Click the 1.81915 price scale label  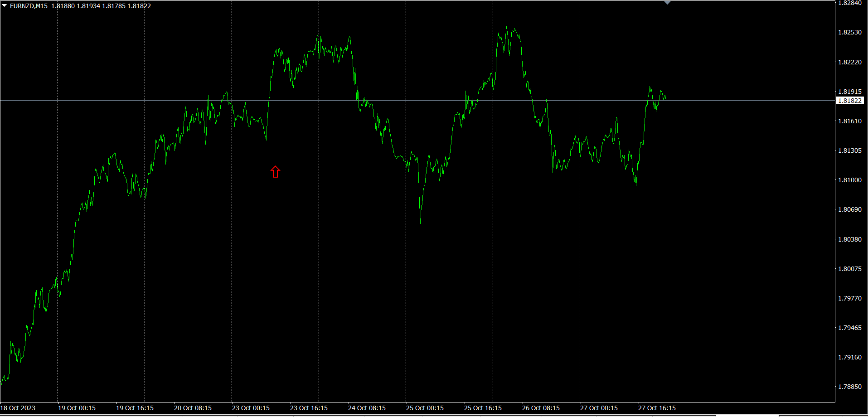tap(850, 92)
